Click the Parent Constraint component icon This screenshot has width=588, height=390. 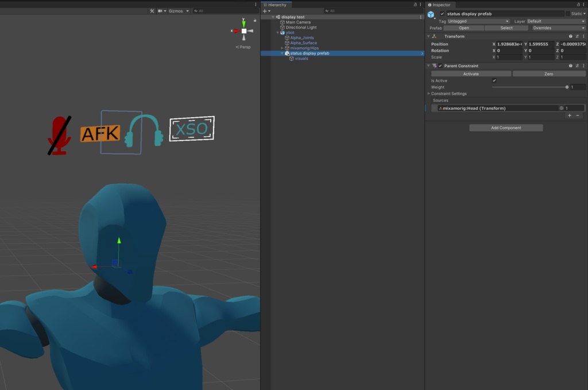coord(434,65)
